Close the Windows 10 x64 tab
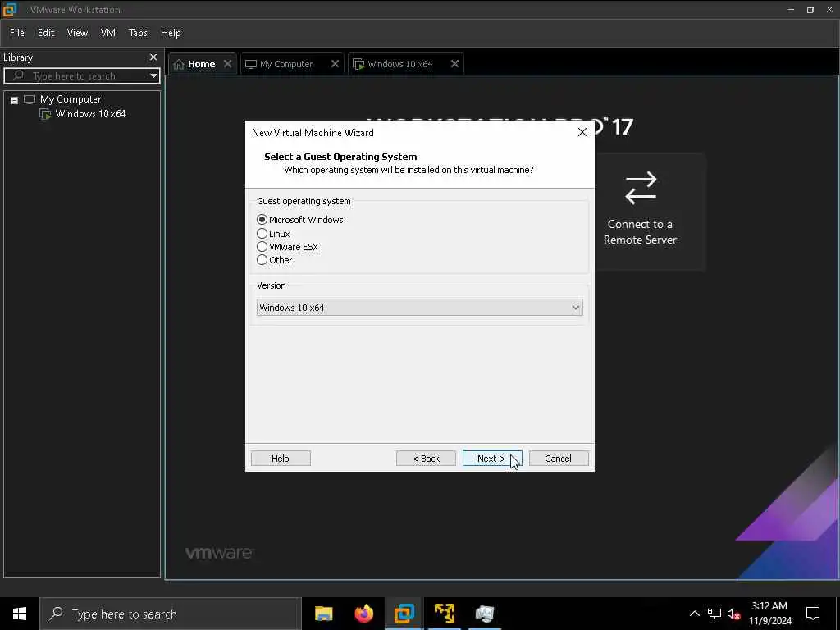 (454, 64)
